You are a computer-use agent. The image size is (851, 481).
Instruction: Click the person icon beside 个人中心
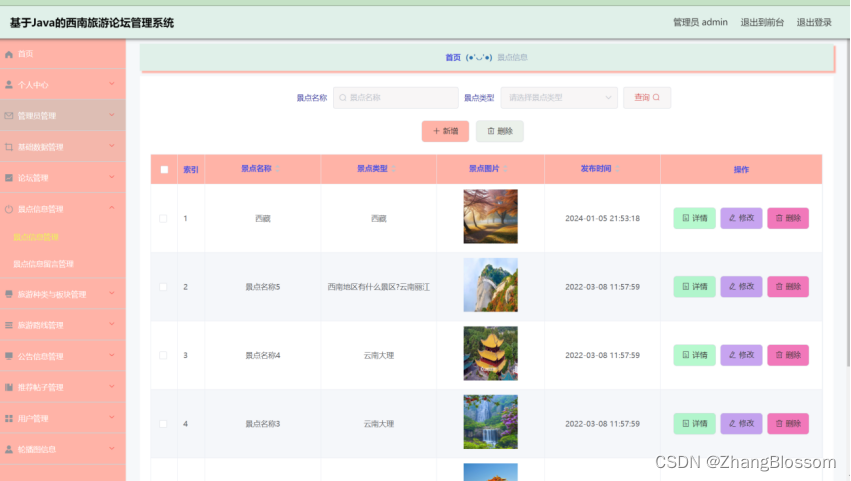point(9,85)
